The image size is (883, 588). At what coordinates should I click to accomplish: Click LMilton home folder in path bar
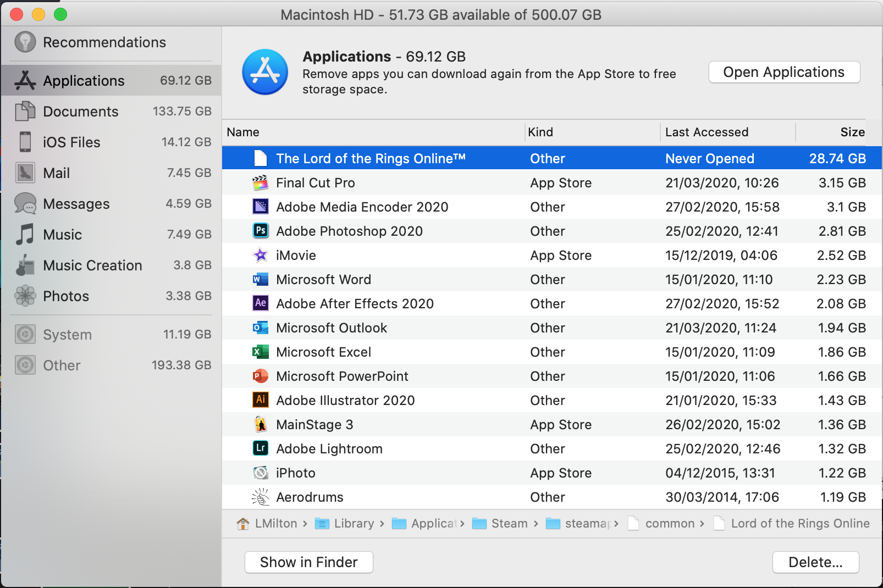[x=267, y=523]
